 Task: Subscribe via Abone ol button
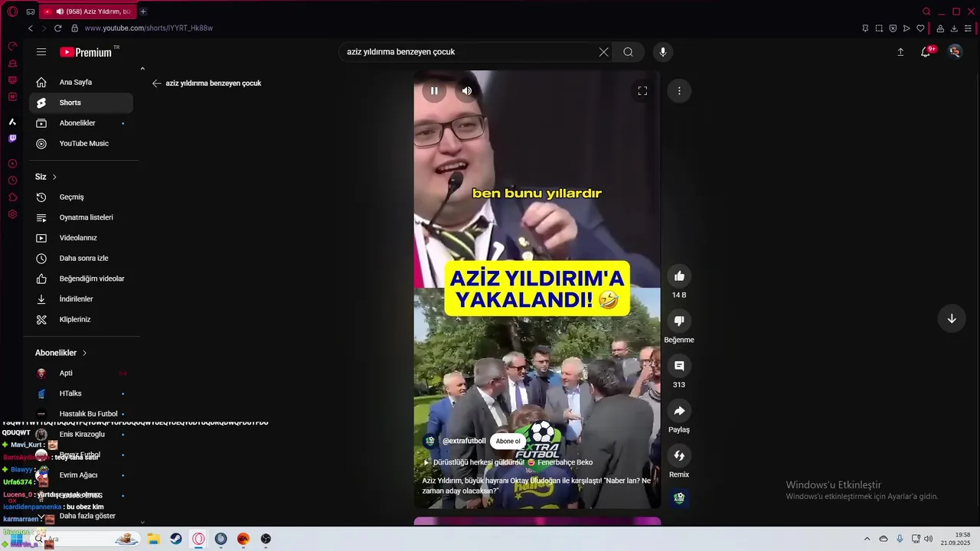(x=508, y=442)
